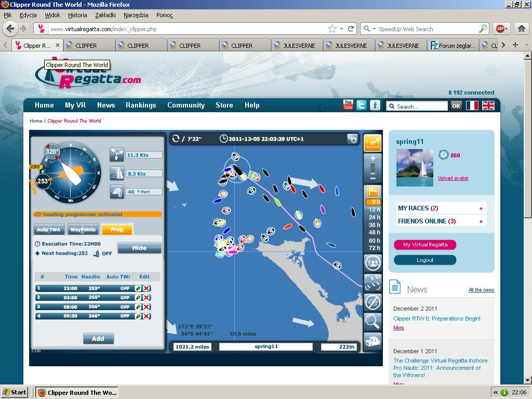Click the pencil edit icon for heading 253°
The image size is (532, 399).
(138, 288)
